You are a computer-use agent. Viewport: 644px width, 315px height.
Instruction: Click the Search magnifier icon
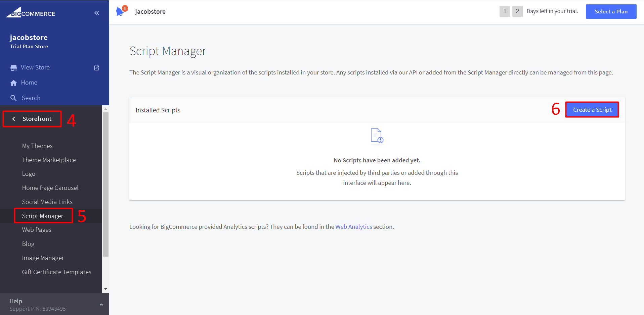(13, 98)
